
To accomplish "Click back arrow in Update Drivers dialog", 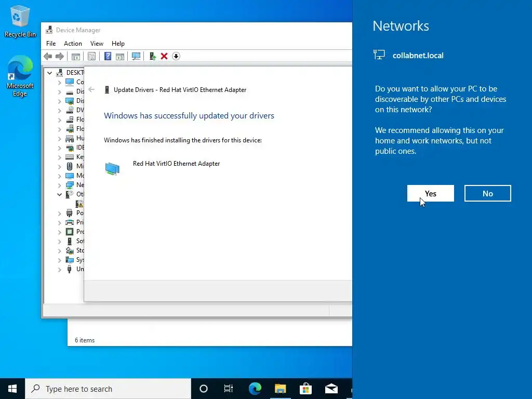I will click(x=91, y=89).
